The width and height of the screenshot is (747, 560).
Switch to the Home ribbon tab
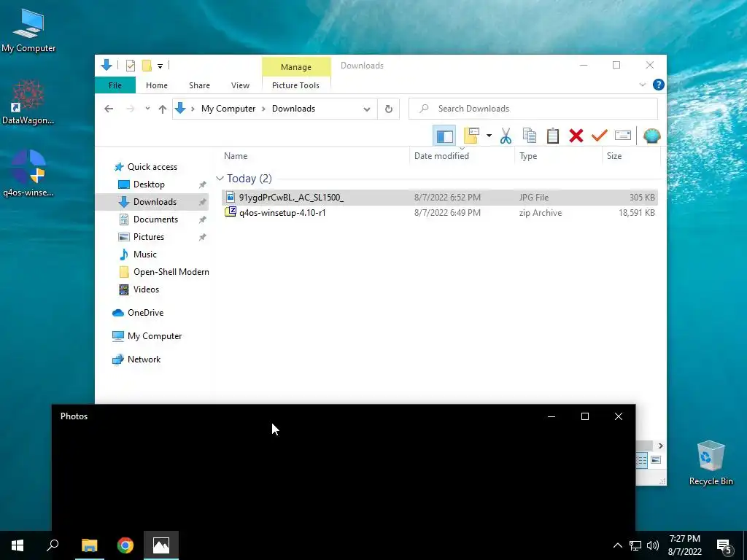click(157, 85)
